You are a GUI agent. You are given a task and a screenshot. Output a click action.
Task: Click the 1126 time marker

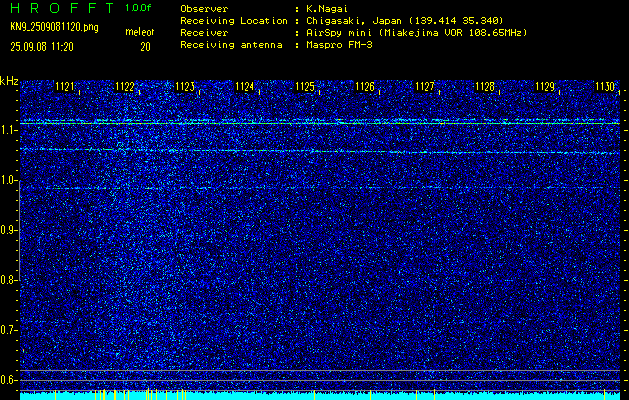[365, 87]
